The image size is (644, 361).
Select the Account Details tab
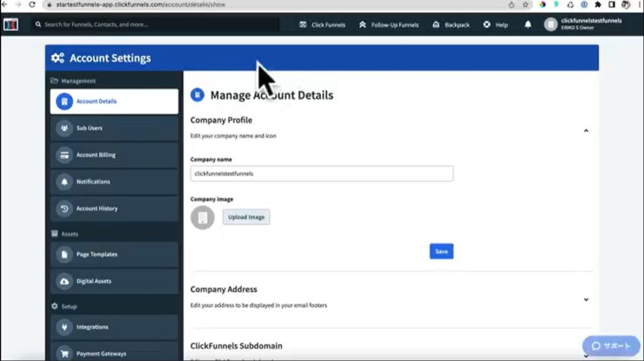114,101
